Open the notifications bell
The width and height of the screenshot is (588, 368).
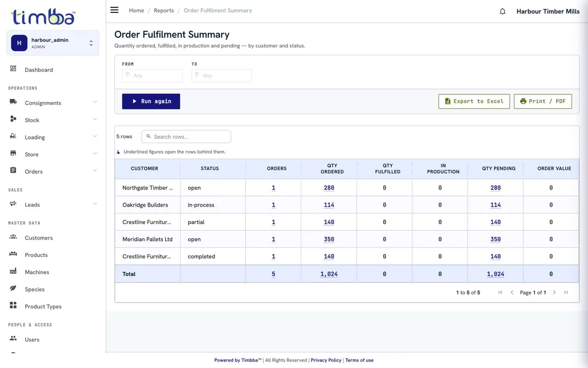click(503, 11)
